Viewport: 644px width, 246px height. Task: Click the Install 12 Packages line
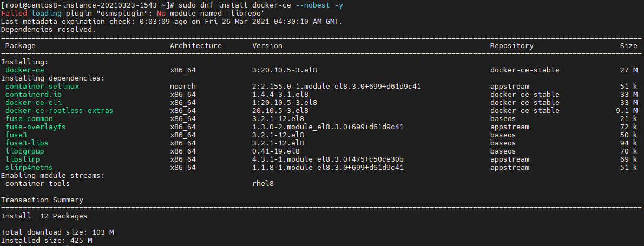[44, 216]
